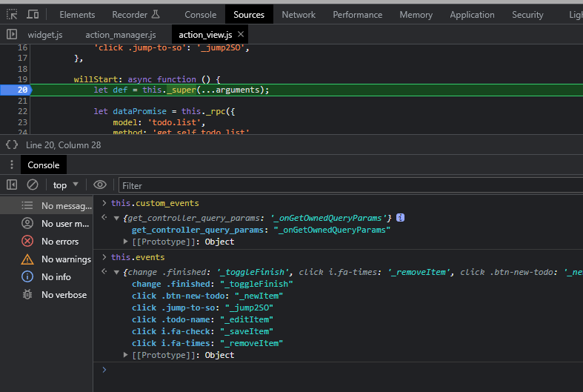Focus the console Filter field
This screenshot has width=583, height=392.
point(350,185)
